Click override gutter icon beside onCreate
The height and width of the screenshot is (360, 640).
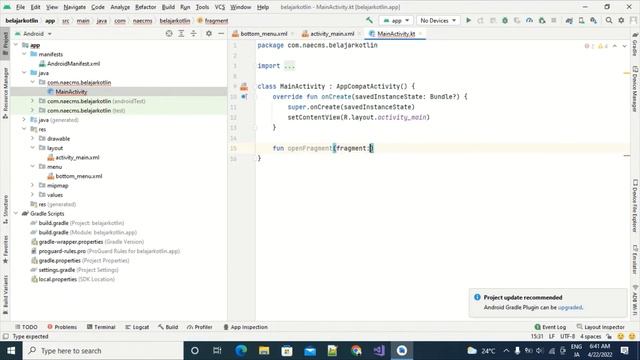244,97
